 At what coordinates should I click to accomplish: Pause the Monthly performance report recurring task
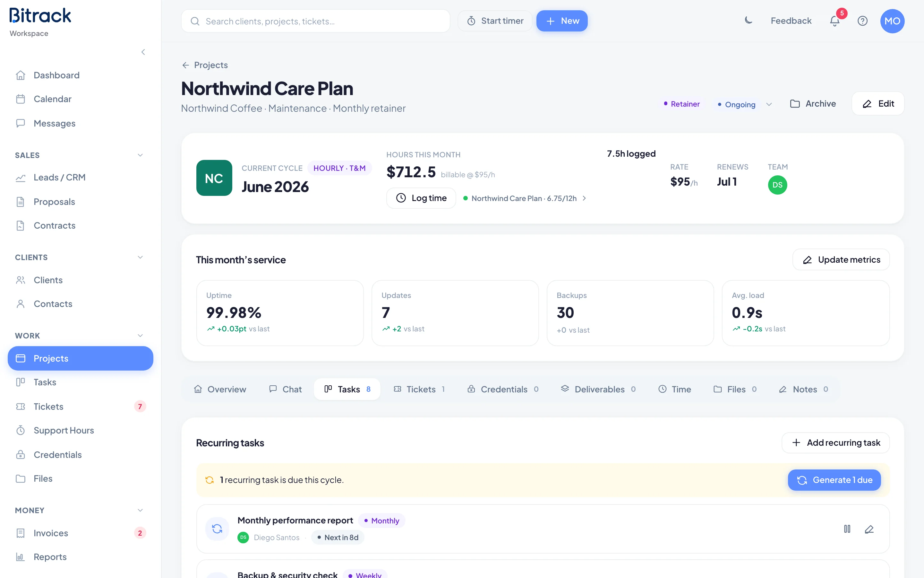click(x=847, y=529)
